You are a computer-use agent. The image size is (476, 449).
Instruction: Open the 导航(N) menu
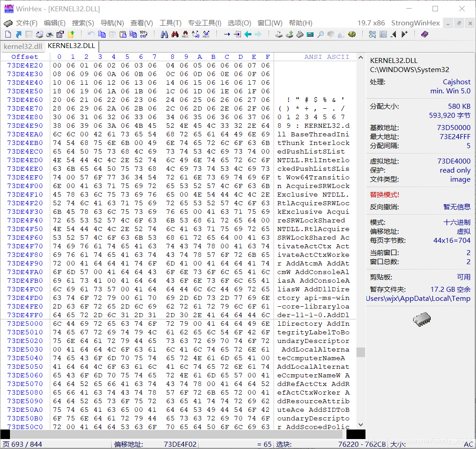pos(112,23)
